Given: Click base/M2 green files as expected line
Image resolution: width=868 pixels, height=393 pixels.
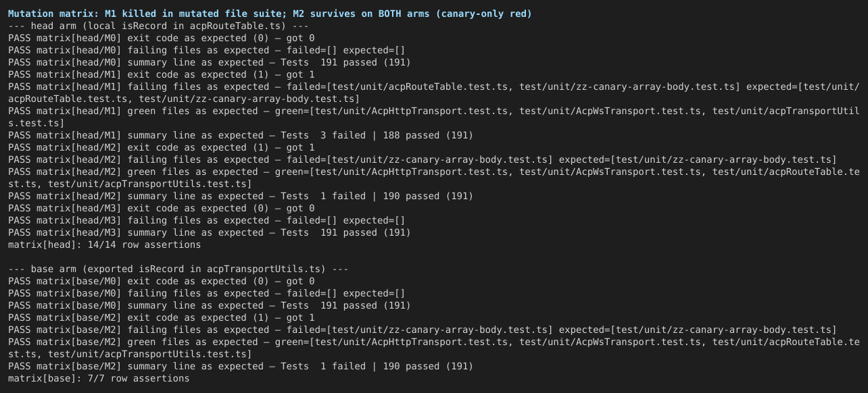Looking at the screenshot, I should click(434, 348).
